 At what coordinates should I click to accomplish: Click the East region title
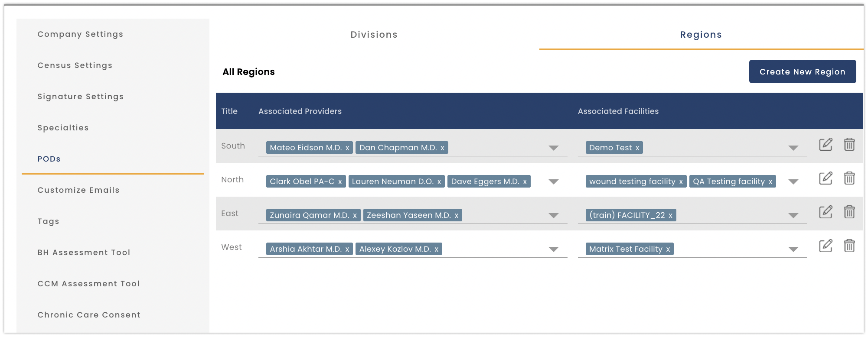click(230, 214)
